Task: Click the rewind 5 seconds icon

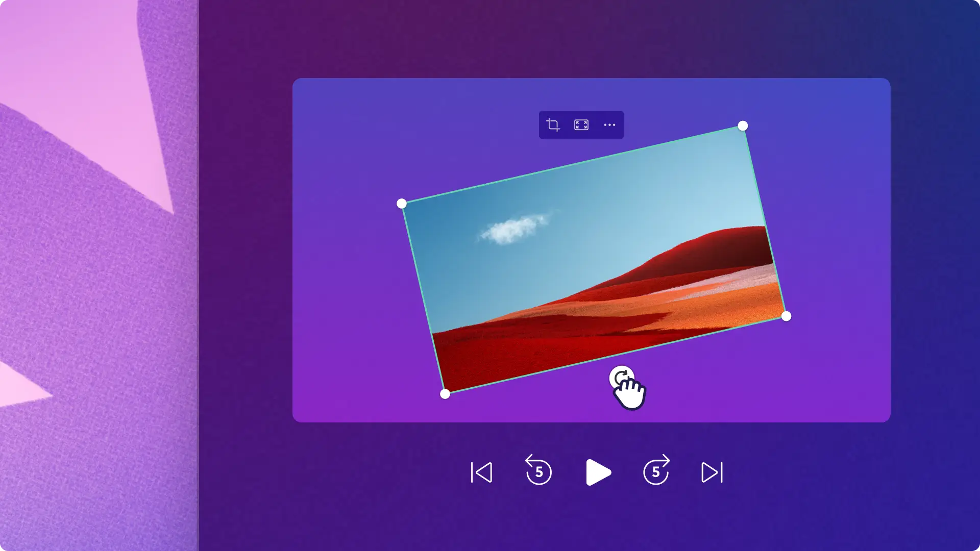Action: (538, 471)
